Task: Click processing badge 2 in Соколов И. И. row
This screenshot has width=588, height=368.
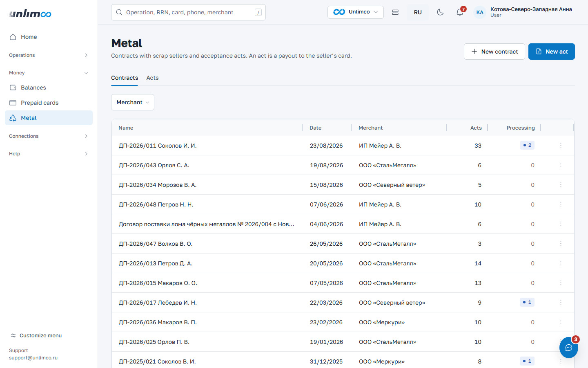Action: [x=527, y=145]
